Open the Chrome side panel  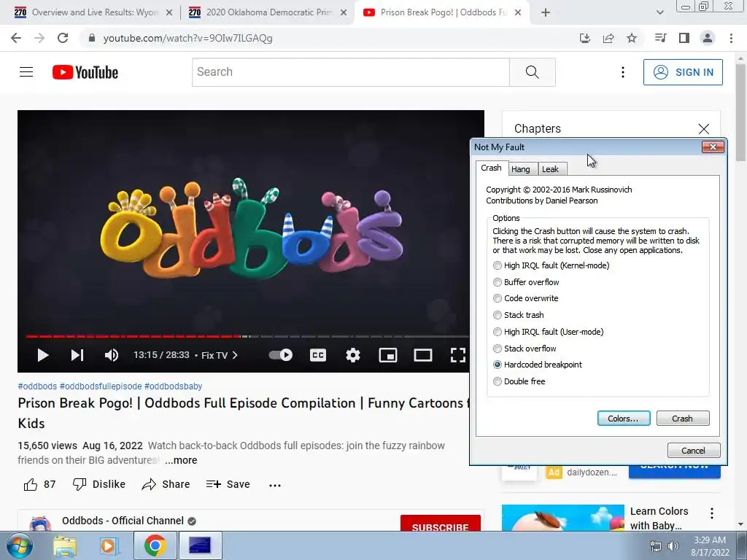click(684, 38)
